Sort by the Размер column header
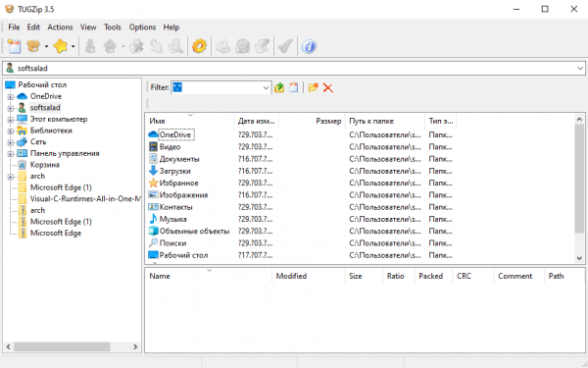Screen dimensions: 588x368 pyautogui.click(x=313, y=121)
